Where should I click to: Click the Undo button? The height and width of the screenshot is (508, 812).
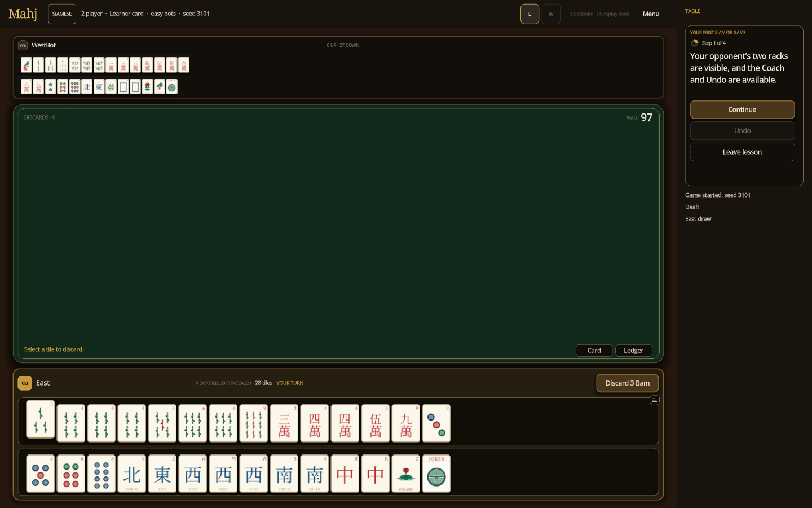click(742, 131)
